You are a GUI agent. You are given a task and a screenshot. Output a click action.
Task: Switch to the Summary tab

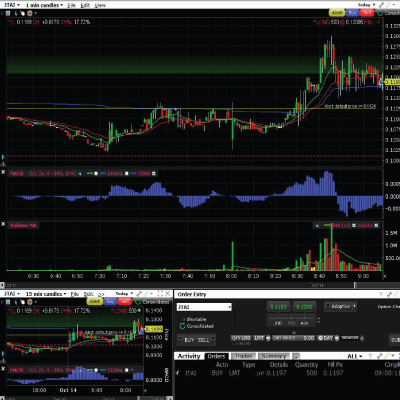(274, 356)
